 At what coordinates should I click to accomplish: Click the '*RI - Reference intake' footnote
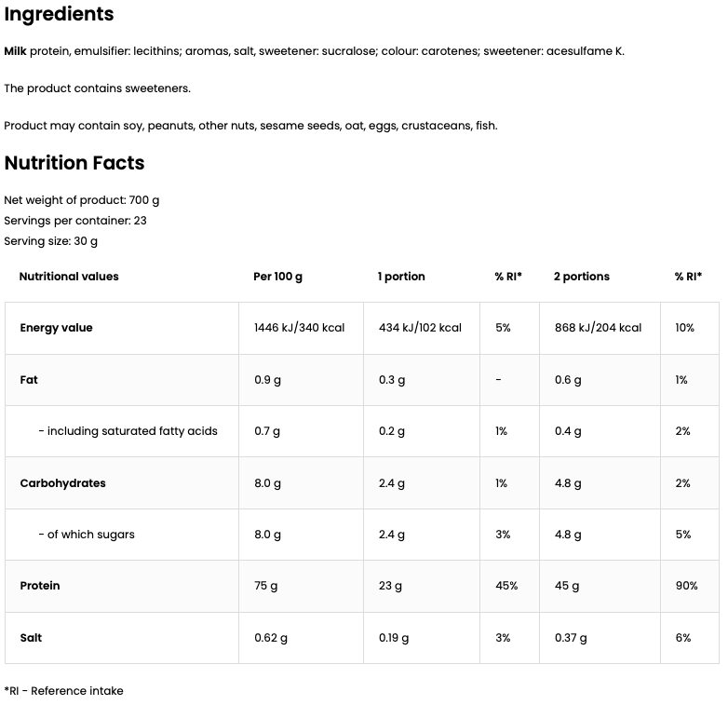[x=63, y=691]
